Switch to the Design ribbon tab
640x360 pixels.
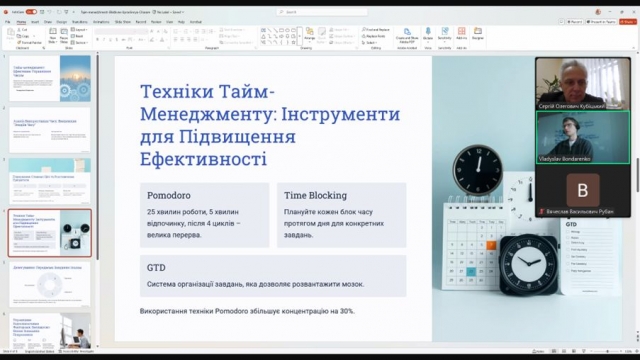(x=62, y=22)
